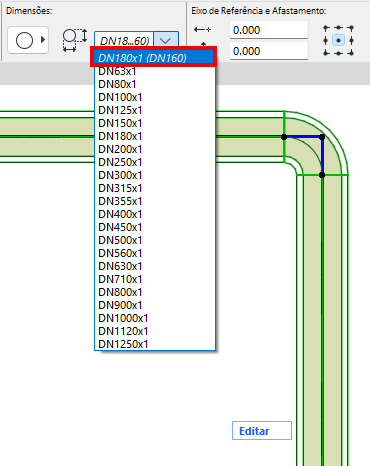The image size is (370, 466).
Task: Select DN355x1 size option
Action: (155, 201)
